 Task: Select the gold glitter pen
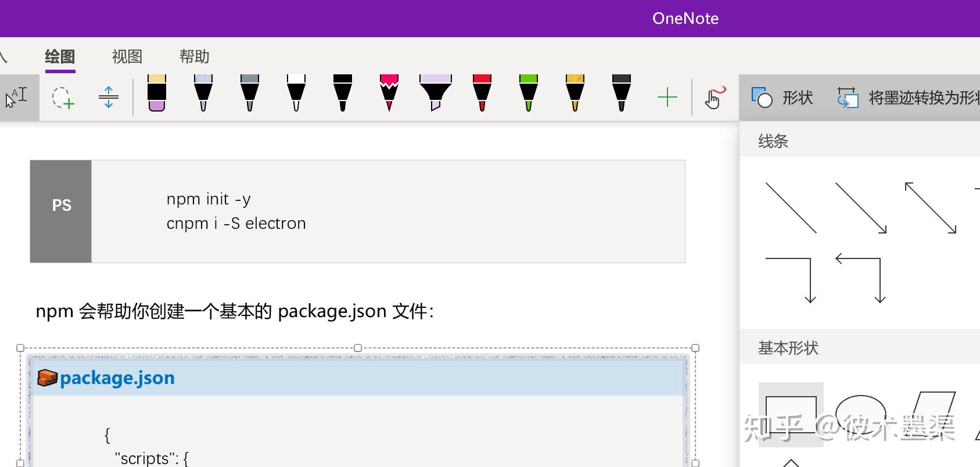pos(575,93)
